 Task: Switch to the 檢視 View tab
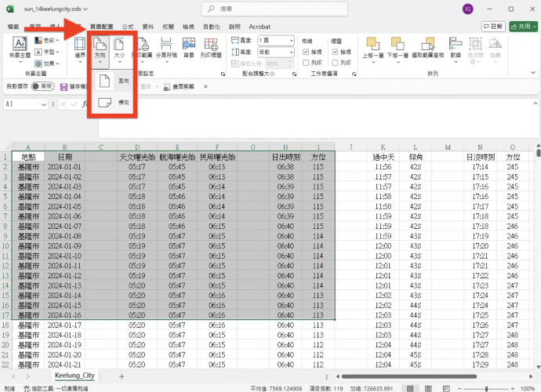(x=188, y=27)
